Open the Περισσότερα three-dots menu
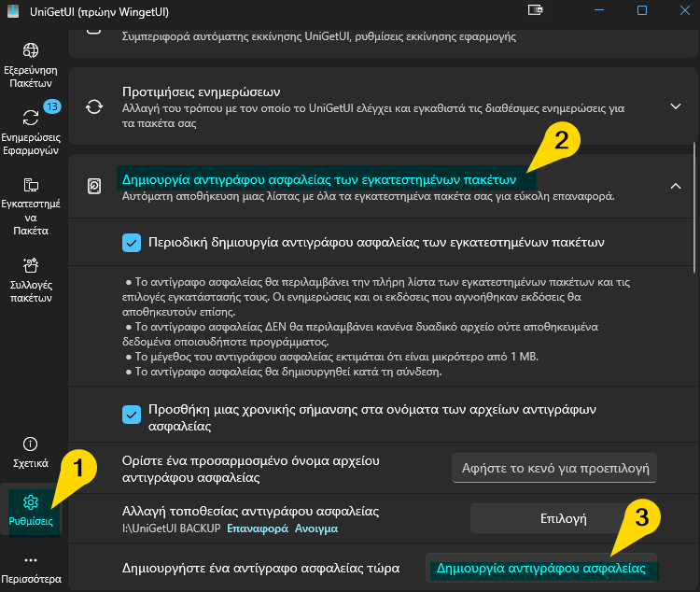 coord(31,560)
